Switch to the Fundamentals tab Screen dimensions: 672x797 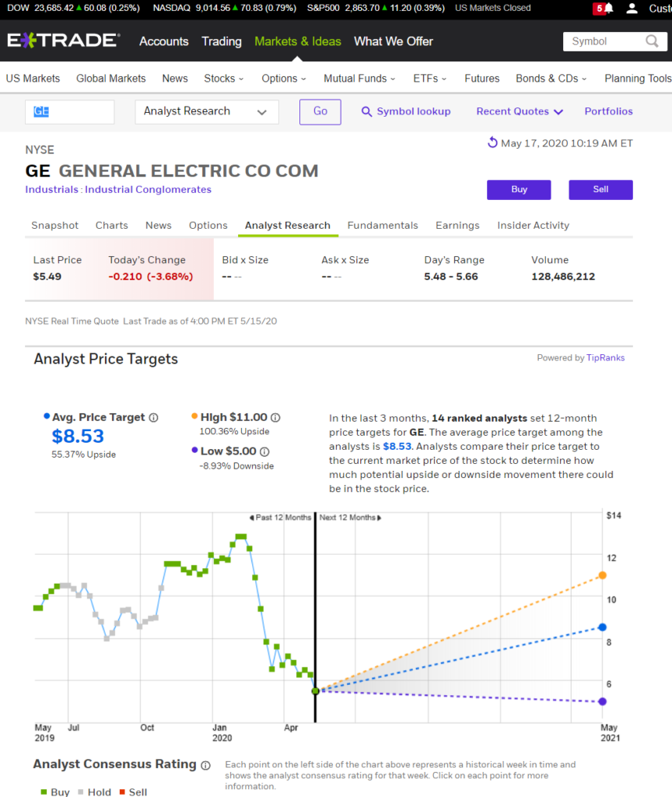[x=383, y=225]
